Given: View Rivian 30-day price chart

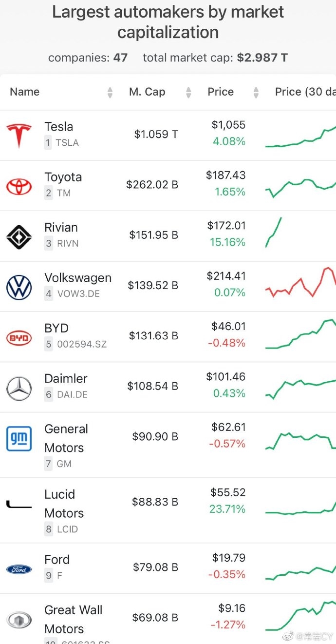Looking at the screenshot, I should click(274, 233).
